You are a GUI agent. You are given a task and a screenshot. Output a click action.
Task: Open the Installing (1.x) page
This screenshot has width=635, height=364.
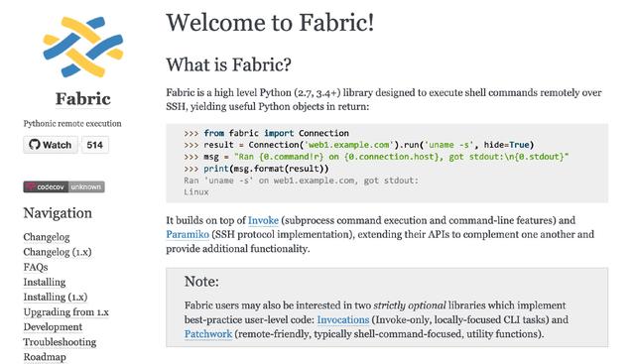tap(56, 297)
